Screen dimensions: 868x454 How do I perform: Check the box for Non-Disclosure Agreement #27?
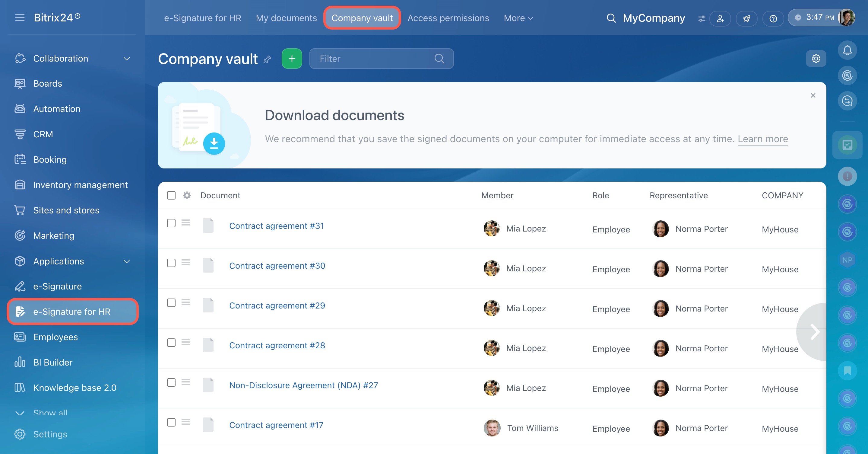click(x=171, y=382)
